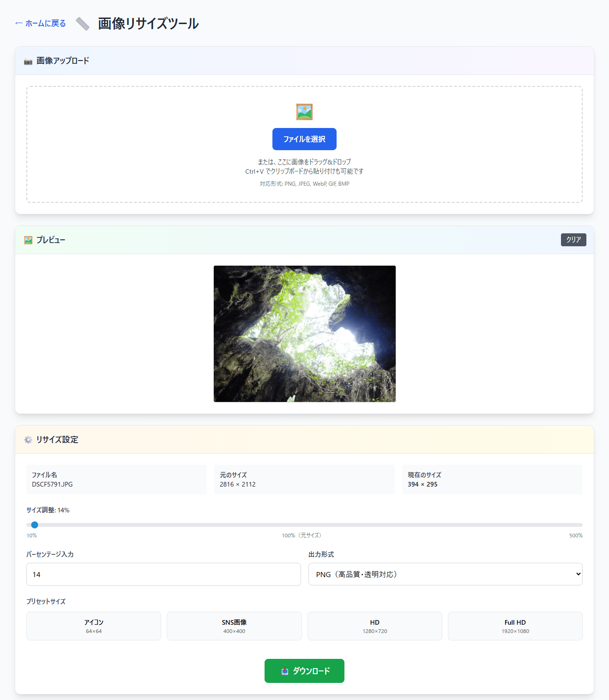Click the picture icon beside プレビュー heading
This screenshot has width=609, height=700.
[28, 240]
